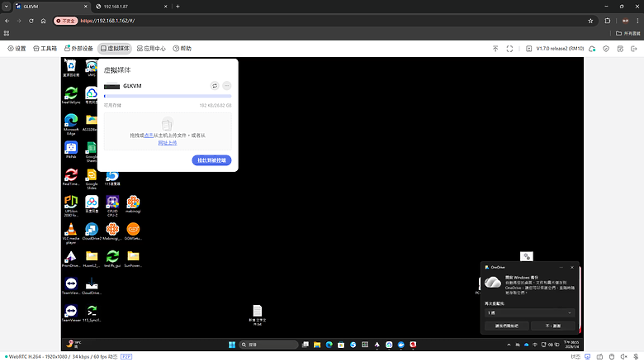Toggle the microphone icon in status bar
The height and width of the screenshot is (362, 644).
click(x=636, y=357)
